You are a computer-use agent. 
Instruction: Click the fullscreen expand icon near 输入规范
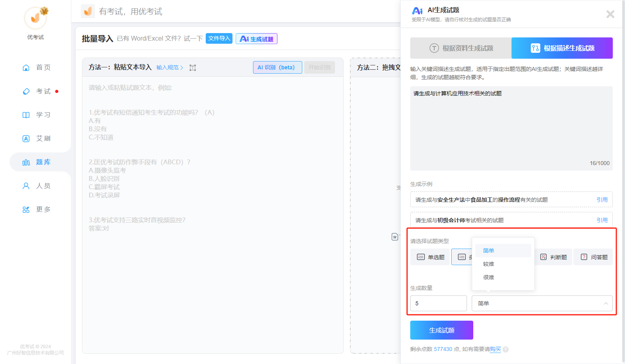pyautogui.click(x=193, y=68)
